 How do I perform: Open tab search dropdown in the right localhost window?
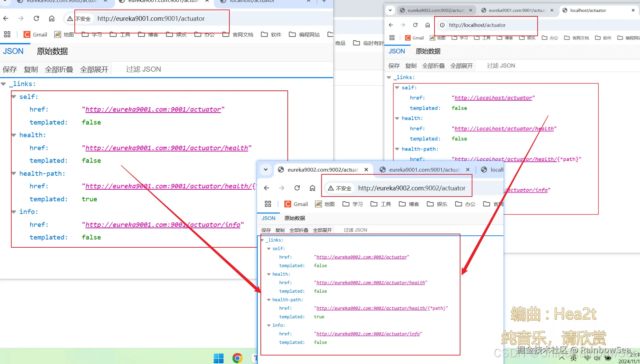point(390,10)
